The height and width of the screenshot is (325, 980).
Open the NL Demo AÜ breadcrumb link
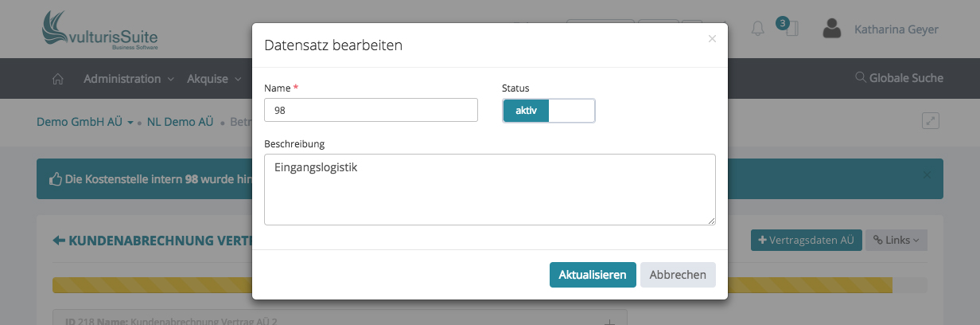click(180, 123)
